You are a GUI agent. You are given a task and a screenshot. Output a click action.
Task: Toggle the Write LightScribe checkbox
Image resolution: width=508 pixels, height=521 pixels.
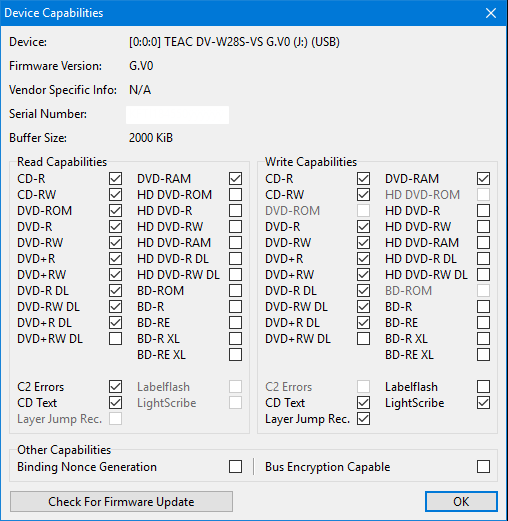(483, 403)
